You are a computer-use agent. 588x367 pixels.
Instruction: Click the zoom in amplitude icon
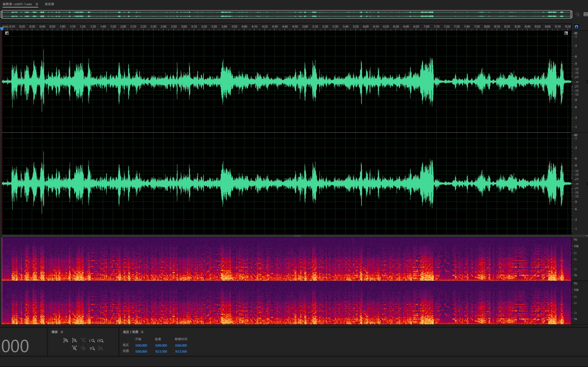tap(66, 341)
